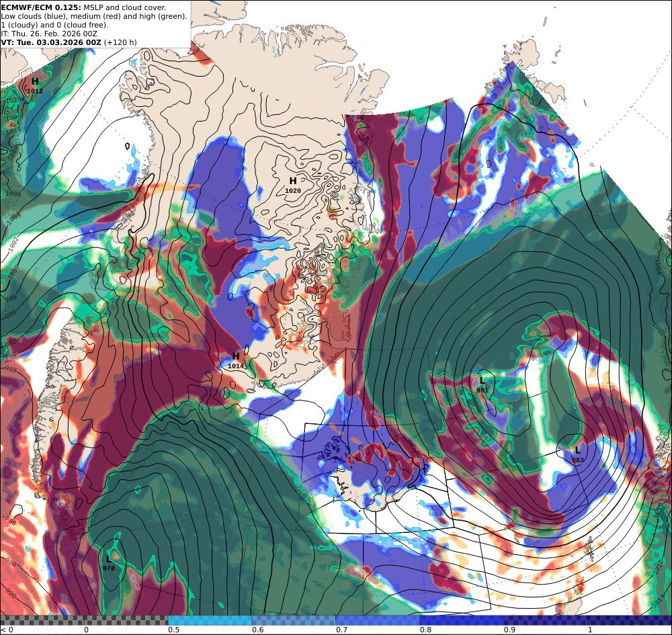The image size is (672, 635).
Task: Click the 'Low clouds (blue), medium (red)' legend line
Action: [94, 16]
